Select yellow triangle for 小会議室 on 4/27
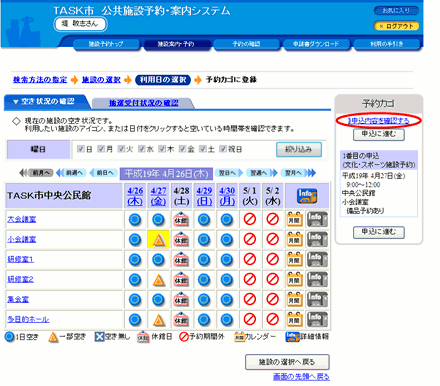The width and height of the screenshot is (440, 386). [x=158, y=239]
